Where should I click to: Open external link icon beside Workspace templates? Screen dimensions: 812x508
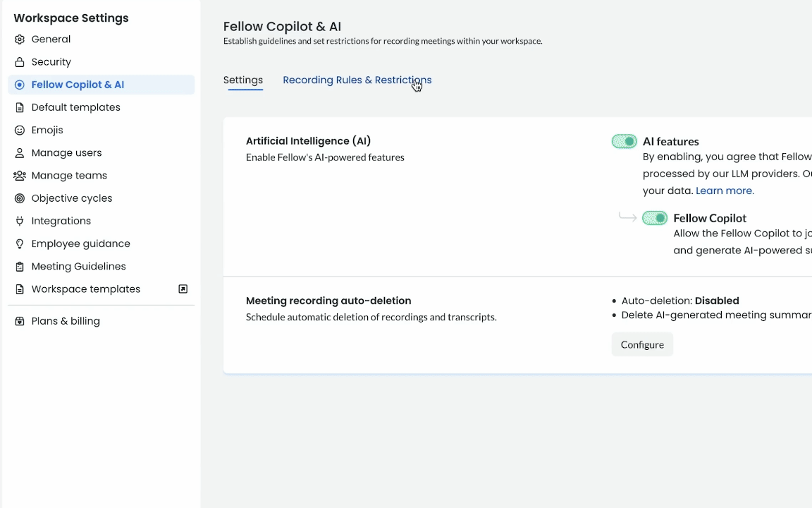coord(183,289)
